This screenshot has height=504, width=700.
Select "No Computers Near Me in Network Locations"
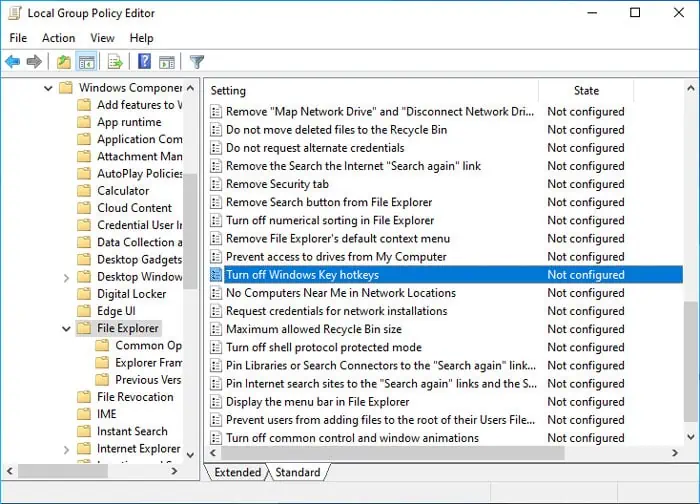point(341,293)
